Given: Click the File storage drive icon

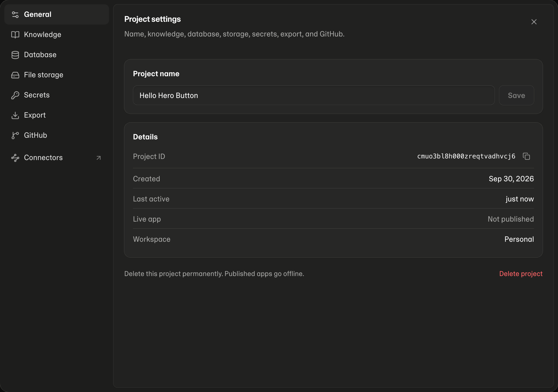Looking at the screenshot, I should coord(15,75).
